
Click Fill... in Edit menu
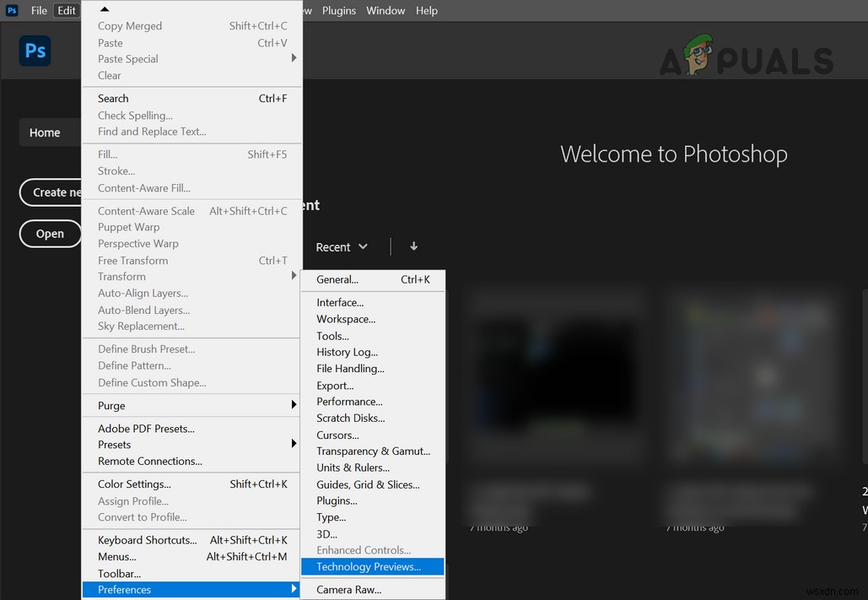click(x=191, y=154)
